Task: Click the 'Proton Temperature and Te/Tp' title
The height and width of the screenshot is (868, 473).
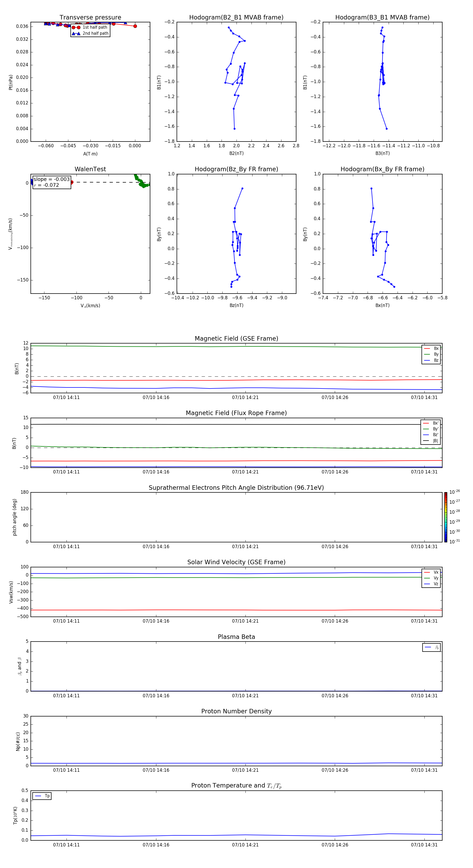Action: [236, 785]
